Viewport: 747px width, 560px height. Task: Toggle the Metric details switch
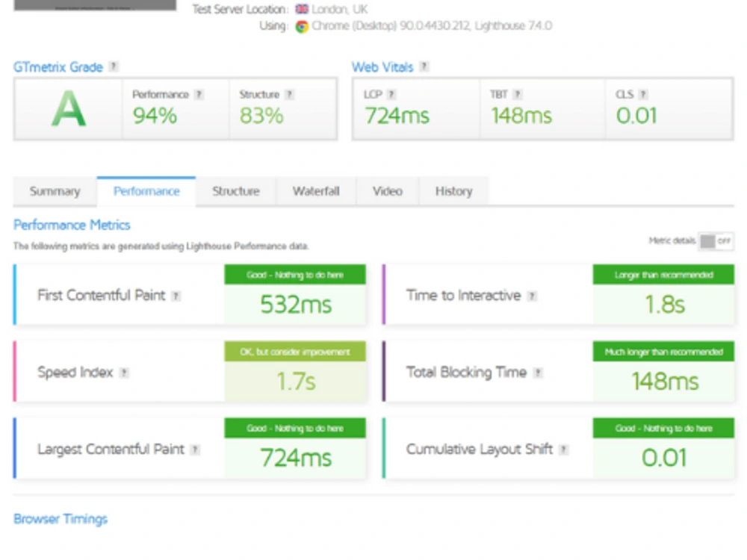[716, 241]
